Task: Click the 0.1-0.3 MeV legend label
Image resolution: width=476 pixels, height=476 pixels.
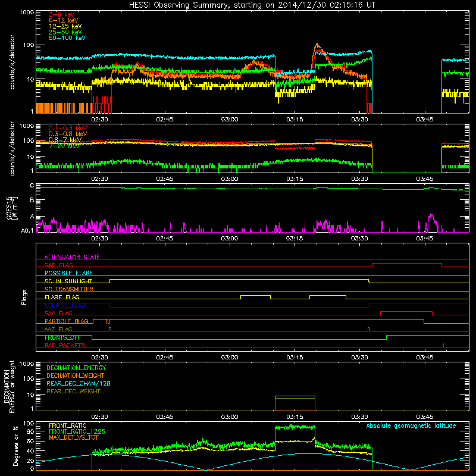Action: [x=68, y=128]
